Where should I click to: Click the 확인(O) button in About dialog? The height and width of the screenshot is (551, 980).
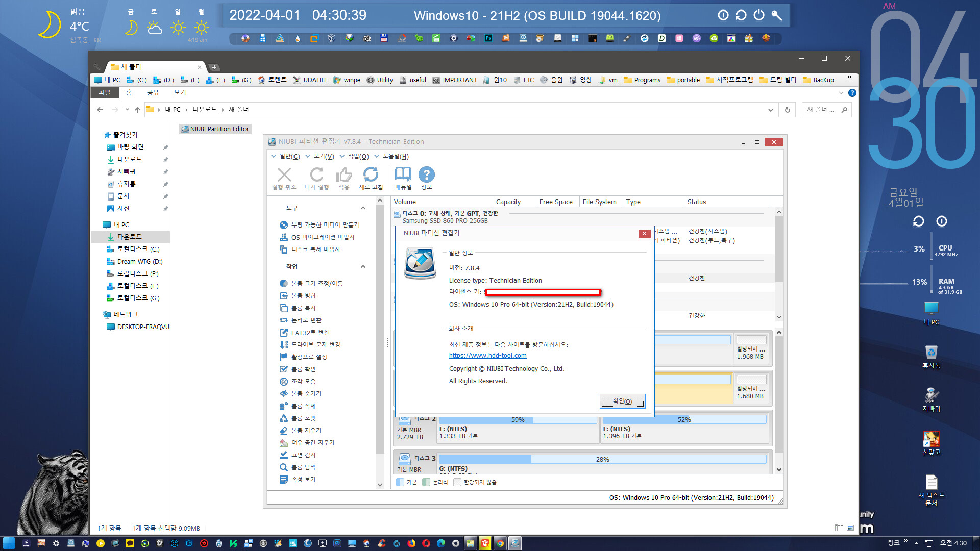[x=622, y=402]
